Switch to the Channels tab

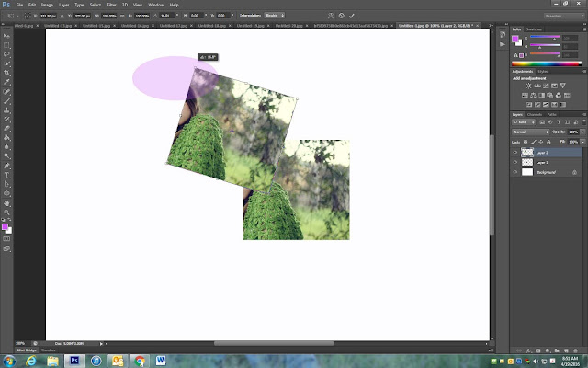point(535,114)
